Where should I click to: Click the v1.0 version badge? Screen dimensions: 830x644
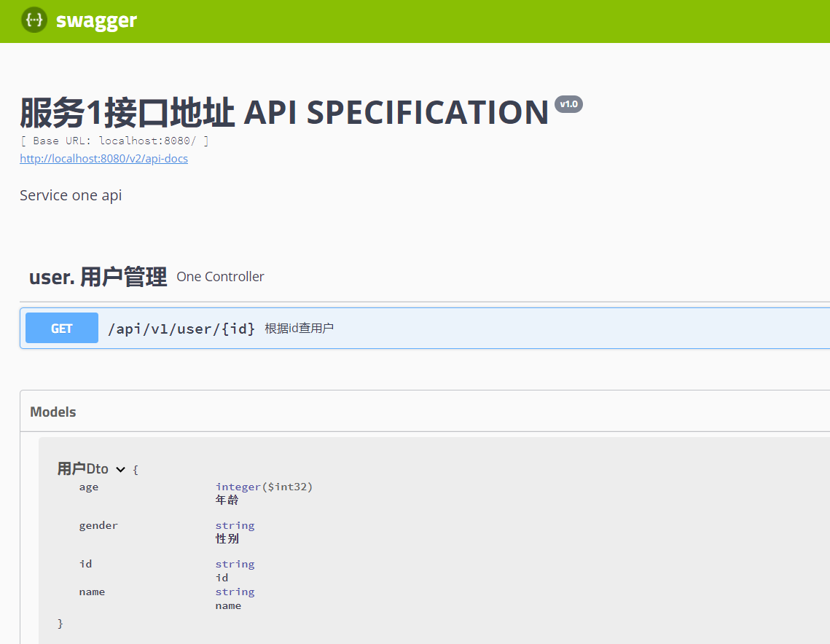[x=568, y=104]
